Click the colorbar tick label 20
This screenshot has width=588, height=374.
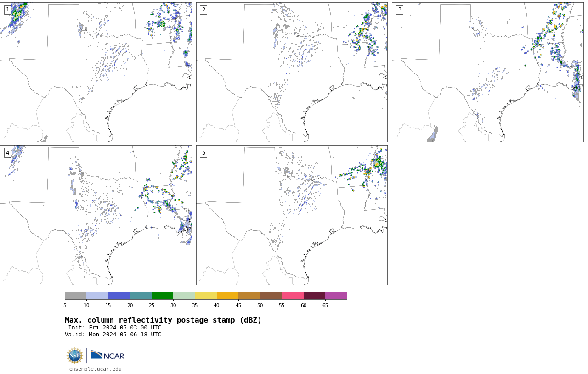point(130,305)
